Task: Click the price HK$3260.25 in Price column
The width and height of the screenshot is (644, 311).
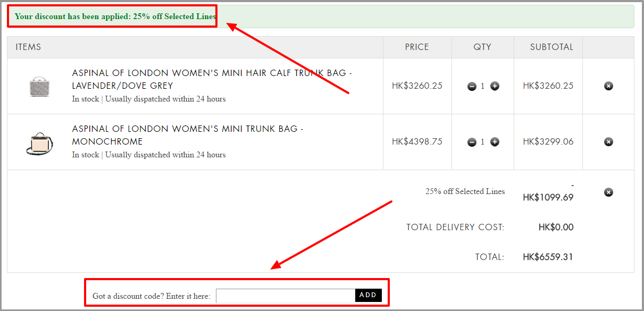Action: point(417,86)
